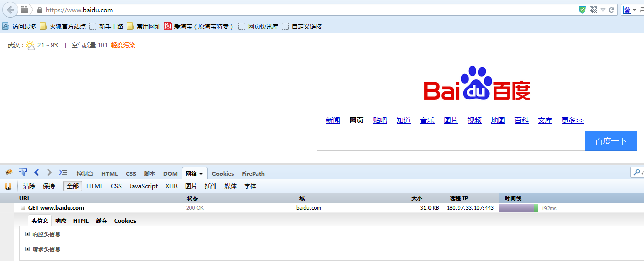This screenshot has height=261, width=644.
Task: Click the 清除 button
Action: [29, 186]
